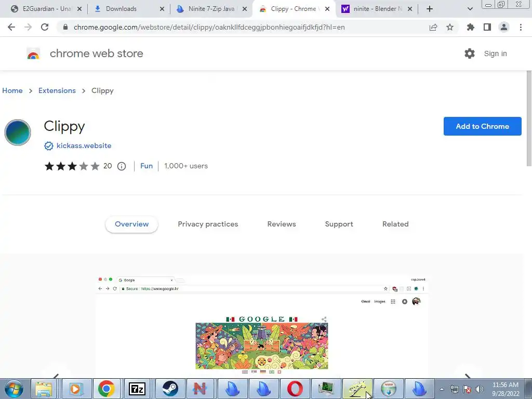The width and height of the screenshot is (532, 399).
Task: Click the rating info icon
Action: coord(122,166)
